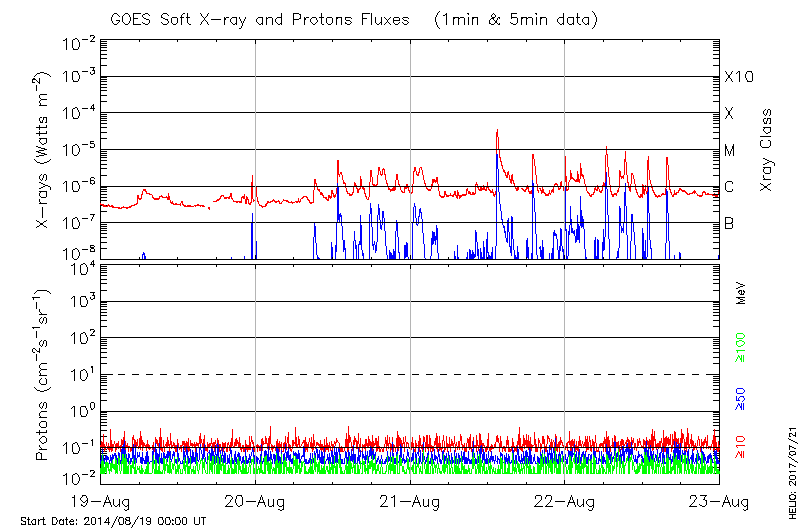Click the Xray Class vertical axis label
Viewport: 800px width, 530px height.
pos(767,150)
